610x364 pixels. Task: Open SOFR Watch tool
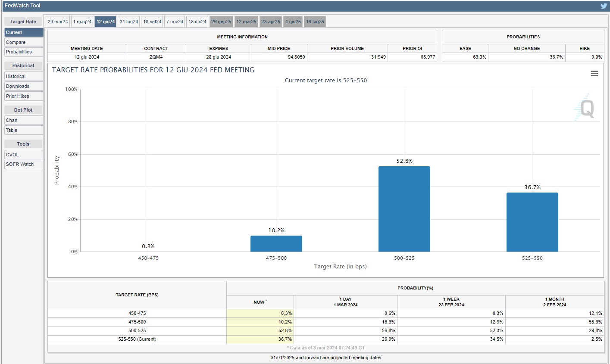click(x=24, y=164)
